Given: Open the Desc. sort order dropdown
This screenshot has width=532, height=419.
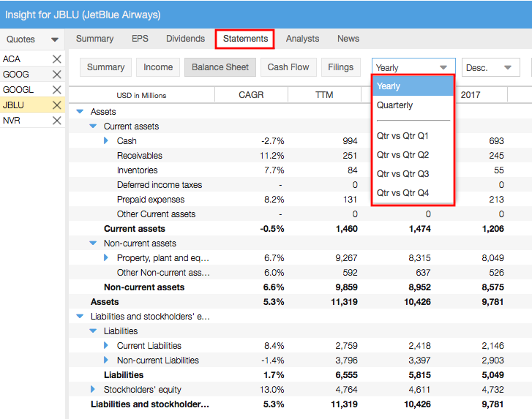Looking at the screenshot, I should (490, 67).
